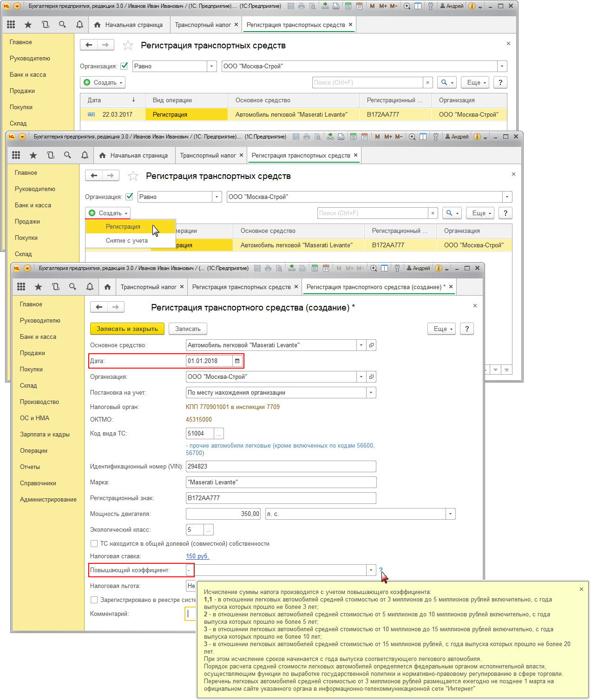Expand engine power unit л. с. dropdown
The width and height of the screenshot is (591, 700).
click(450, 514)
